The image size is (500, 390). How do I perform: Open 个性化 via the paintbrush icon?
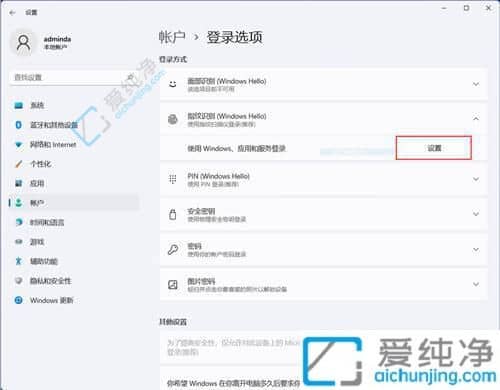[x=19, y=164]
